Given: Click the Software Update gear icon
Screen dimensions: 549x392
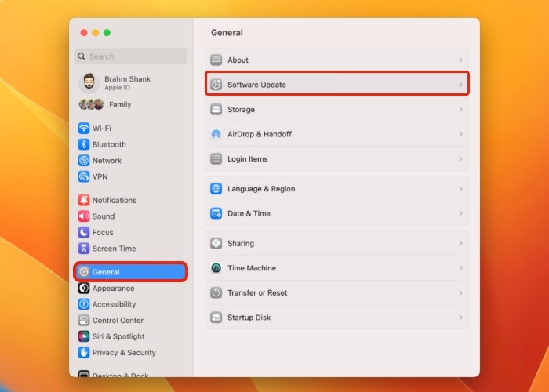Looking at the screenshot, I should 216,85.
